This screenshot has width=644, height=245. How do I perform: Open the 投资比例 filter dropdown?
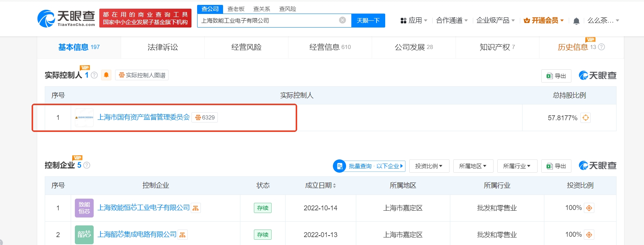429,166
